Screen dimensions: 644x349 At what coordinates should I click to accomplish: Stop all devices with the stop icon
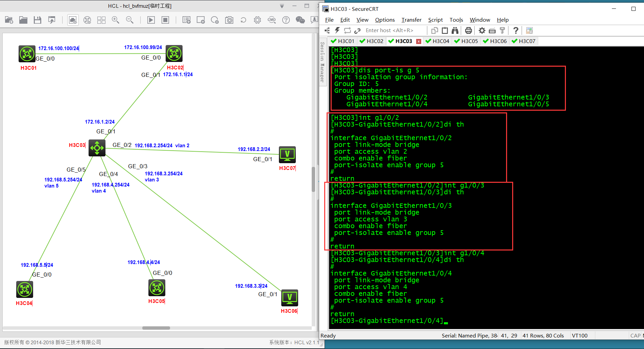pos(165,20)
